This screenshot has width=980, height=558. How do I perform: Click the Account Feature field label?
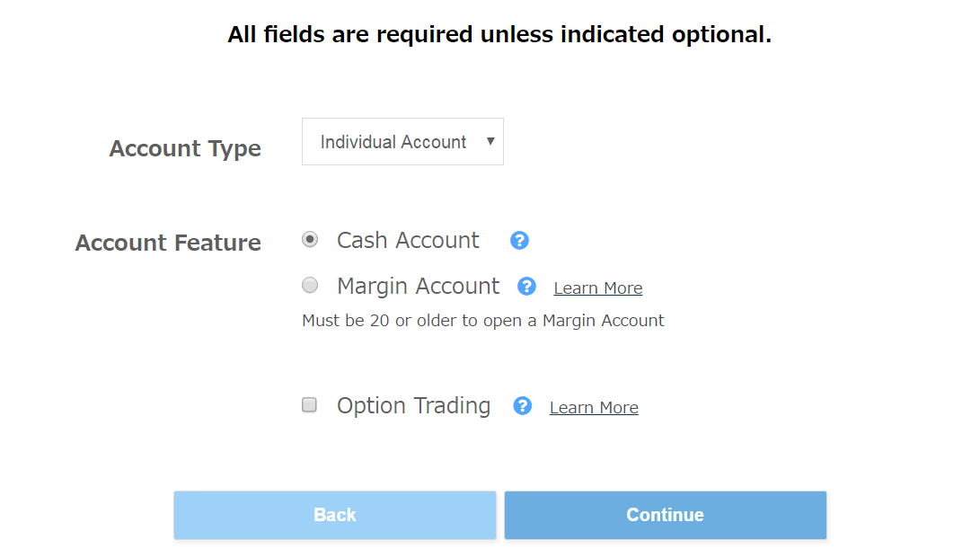168,243
